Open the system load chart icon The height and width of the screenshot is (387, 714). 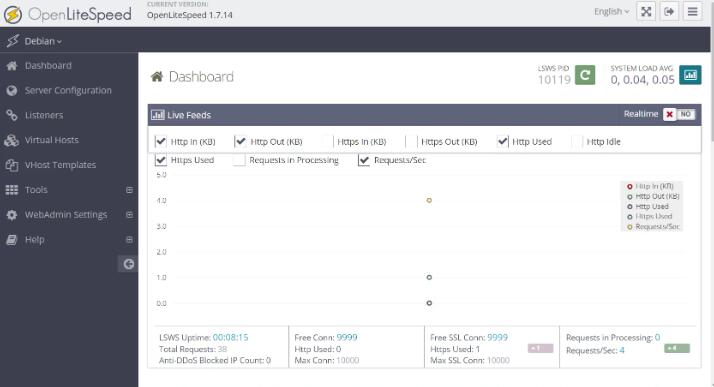coord(690,75)
